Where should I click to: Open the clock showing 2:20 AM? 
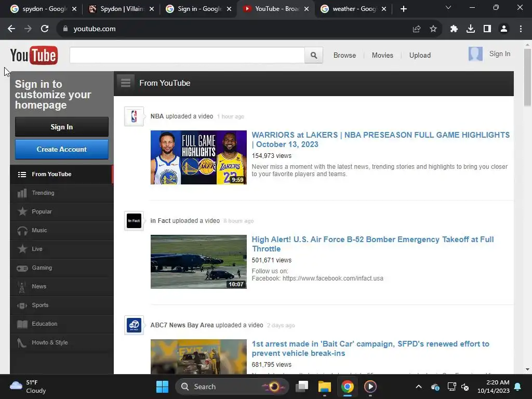coord(493,387)
